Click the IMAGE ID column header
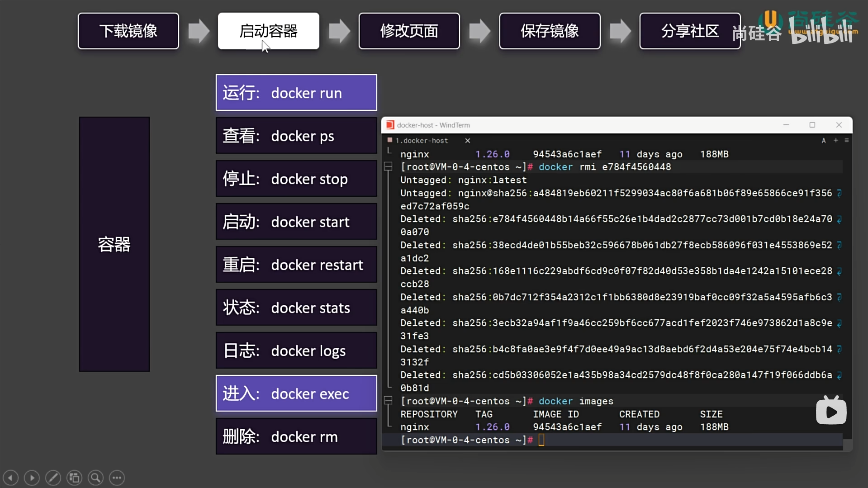 pos(556,414)
